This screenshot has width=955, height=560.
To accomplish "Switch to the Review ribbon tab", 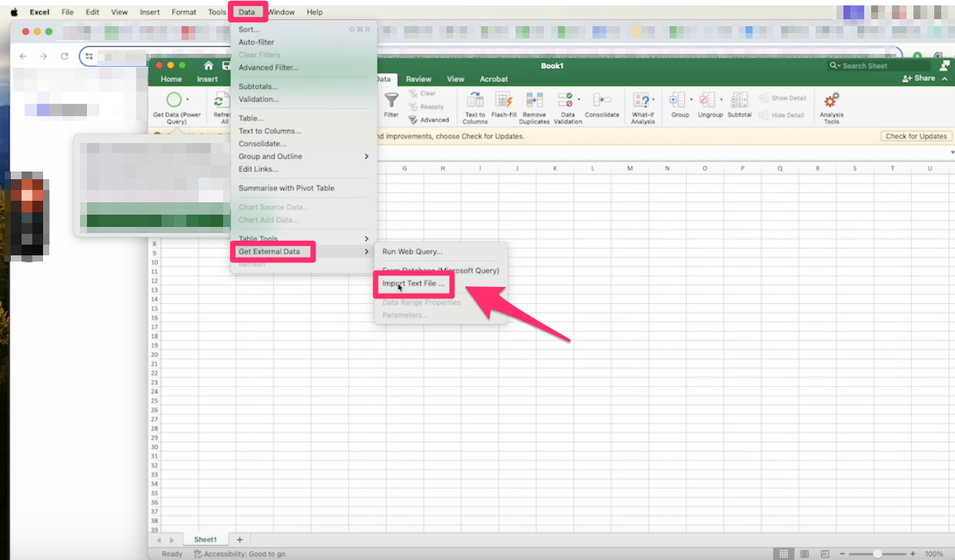I will (x=418, y=78).
